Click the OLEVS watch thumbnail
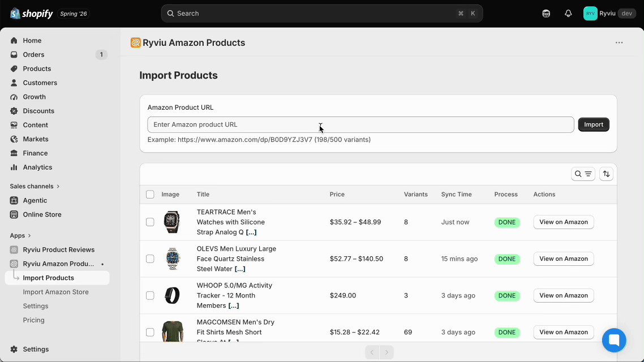 pyautogui.click(x=173, y=258)
